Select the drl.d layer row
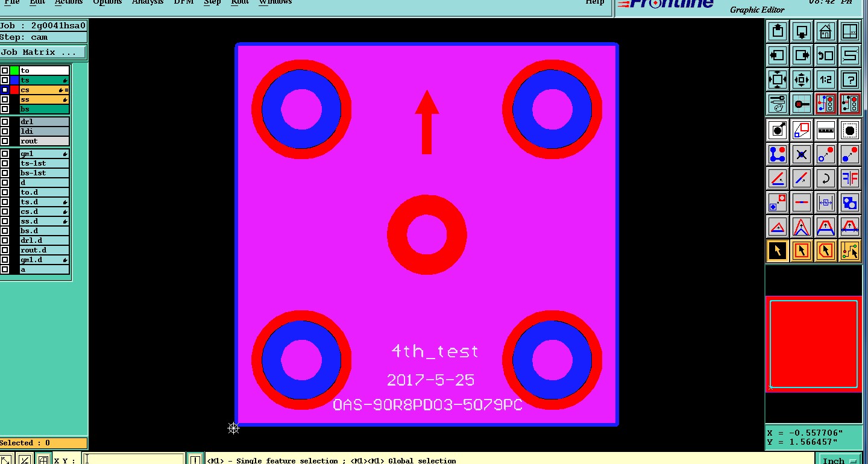868x464 pixels. point(44,240)
